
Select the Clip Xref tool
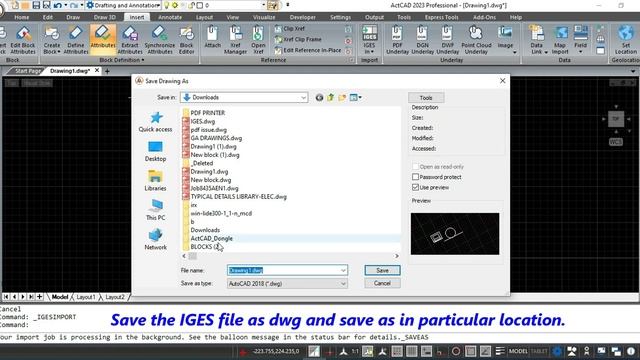(x=289, y=29)
